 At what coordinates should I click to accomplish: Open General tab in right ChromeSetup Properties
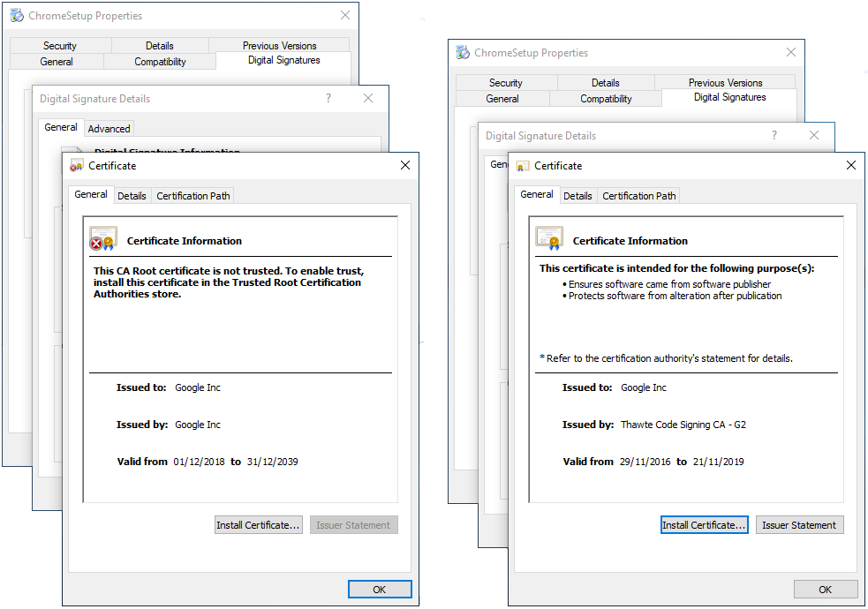502,99
